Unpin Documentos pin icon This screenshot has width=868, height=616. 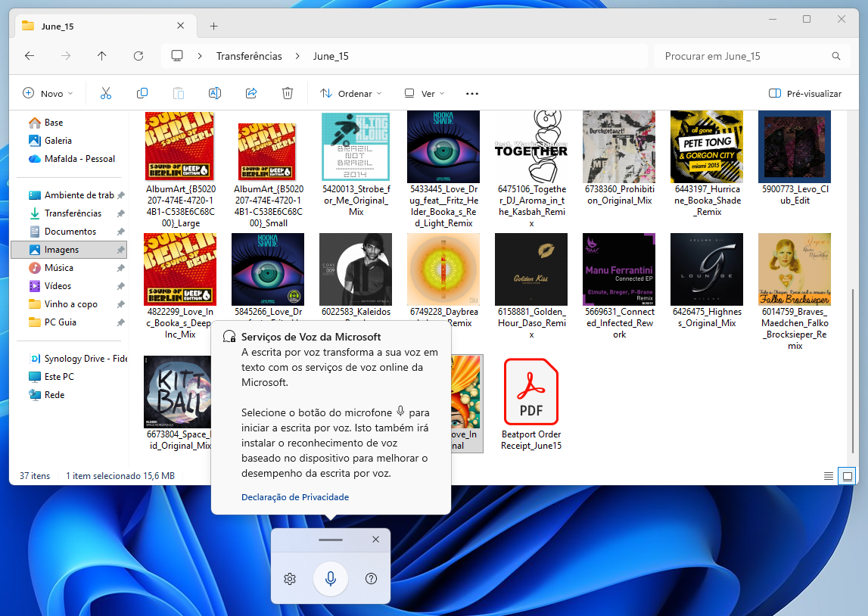(120, 232)
